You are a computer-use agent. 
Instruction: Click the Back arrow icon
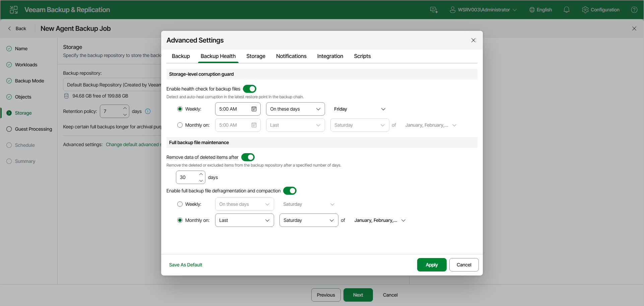[x=9, y=28]
